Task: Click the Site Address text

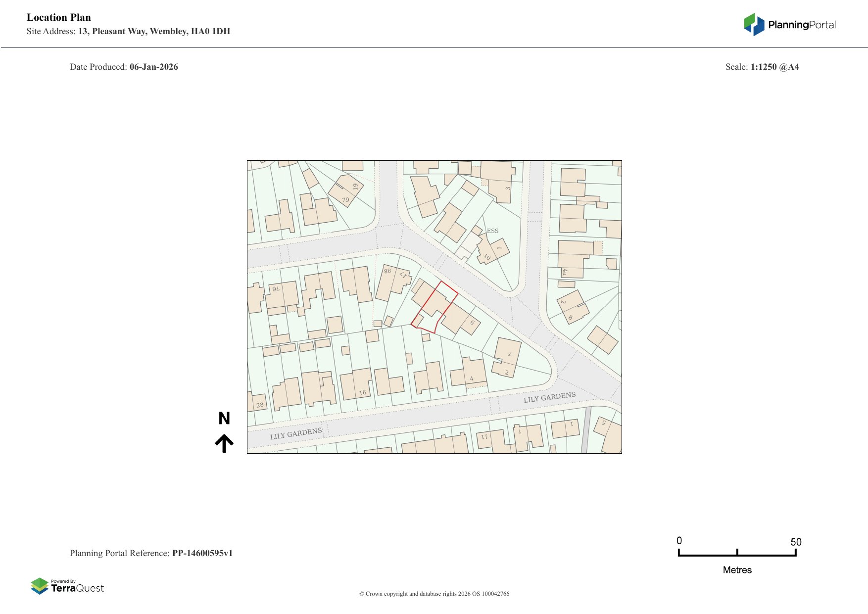Action: coord(128,31)
